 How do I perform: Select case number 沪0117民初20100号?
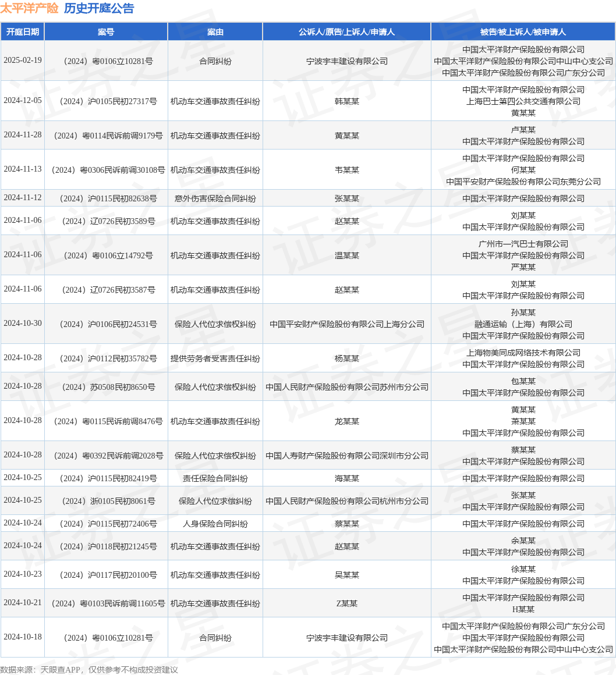tap(122, 575)
